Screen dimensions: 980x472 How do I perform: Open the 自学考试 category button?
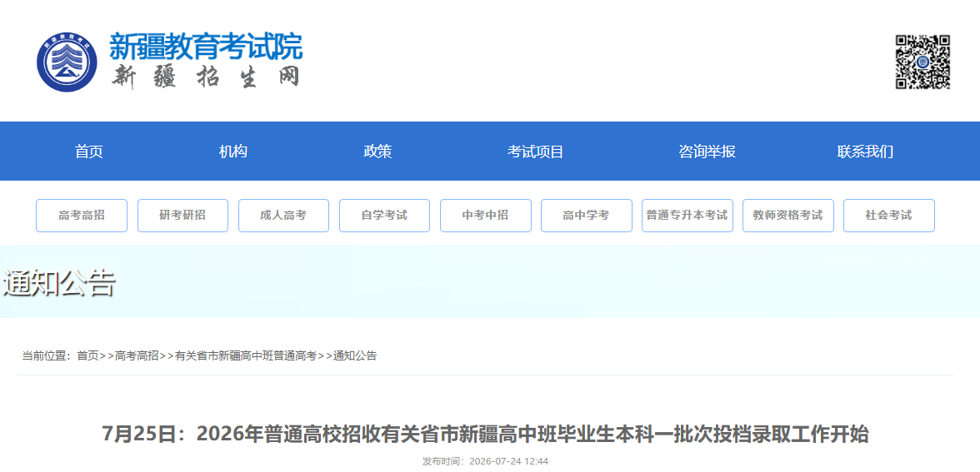pos(384,216)
